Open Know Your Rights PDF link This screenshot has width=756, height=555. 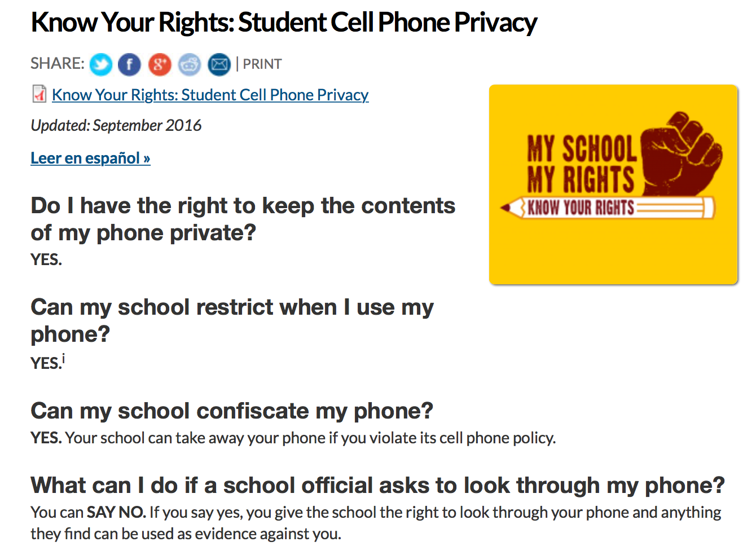(210, 95)
